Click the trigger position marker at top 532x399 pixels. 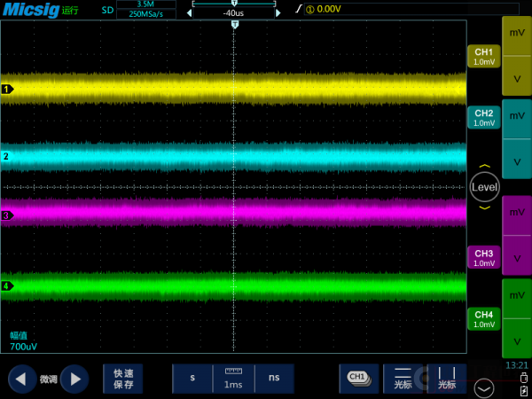pos(235,25)
